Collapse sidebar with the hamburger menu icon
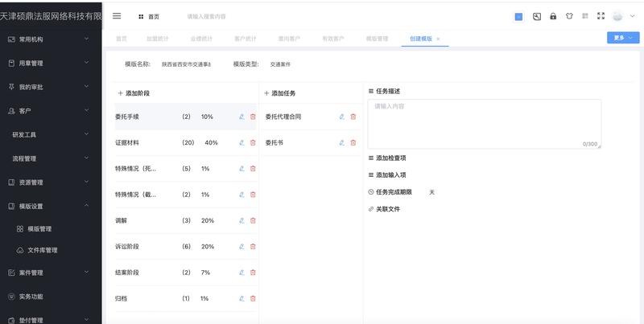 tap(117, 16)
